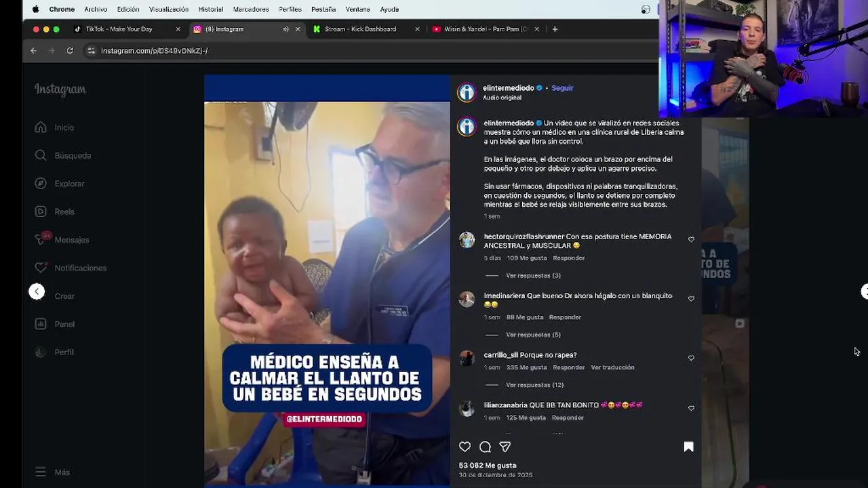Switch to Stream - Kick Dashboard tab

[x=366, y=29]
